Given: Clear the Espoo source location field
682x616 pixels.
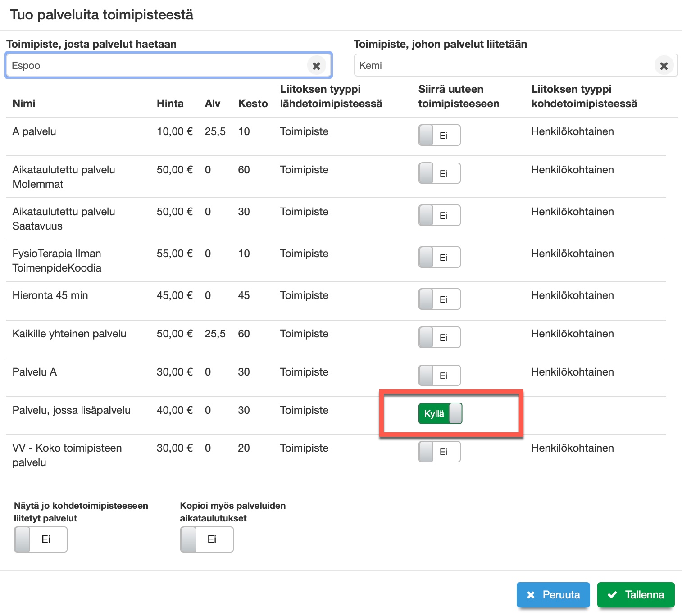Looking at the screenshot, I should (x=316, y=66).
